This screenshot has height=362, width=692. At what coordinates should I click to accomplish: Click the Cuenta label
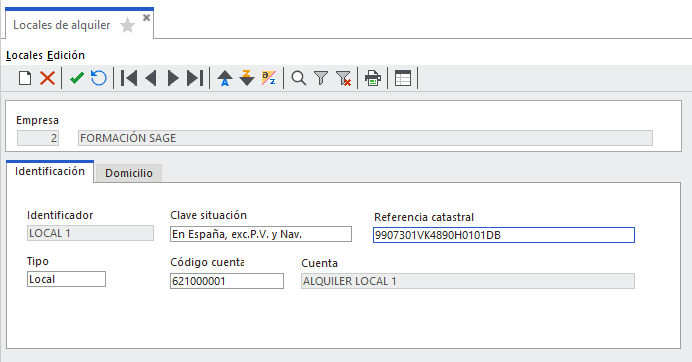click(320, 263)
